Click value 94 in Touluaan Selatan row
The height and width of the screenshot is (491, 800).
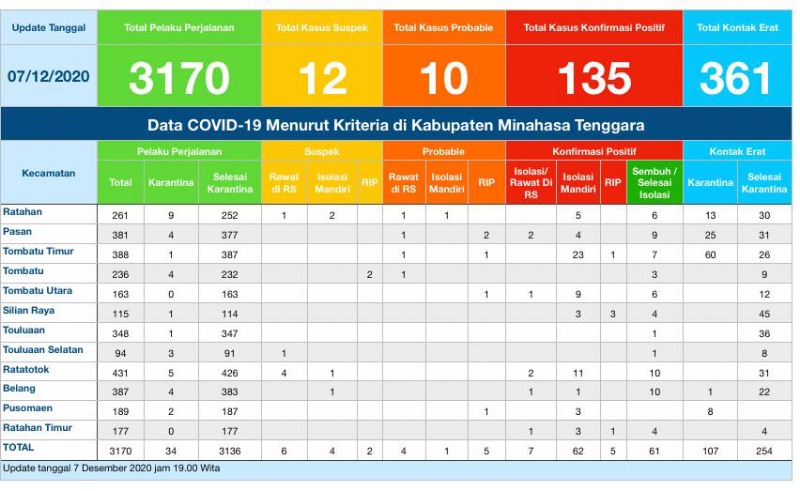[x=120, y=353]
